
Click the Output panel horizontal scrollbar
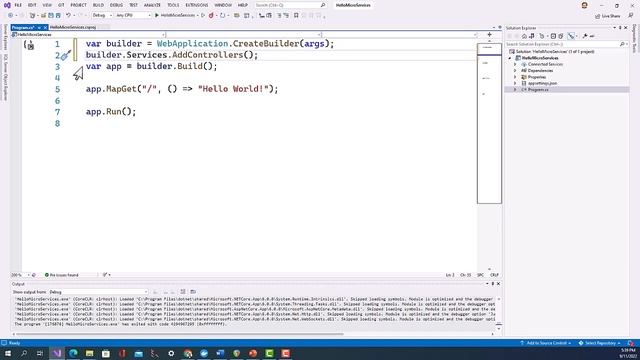[180, 334]
